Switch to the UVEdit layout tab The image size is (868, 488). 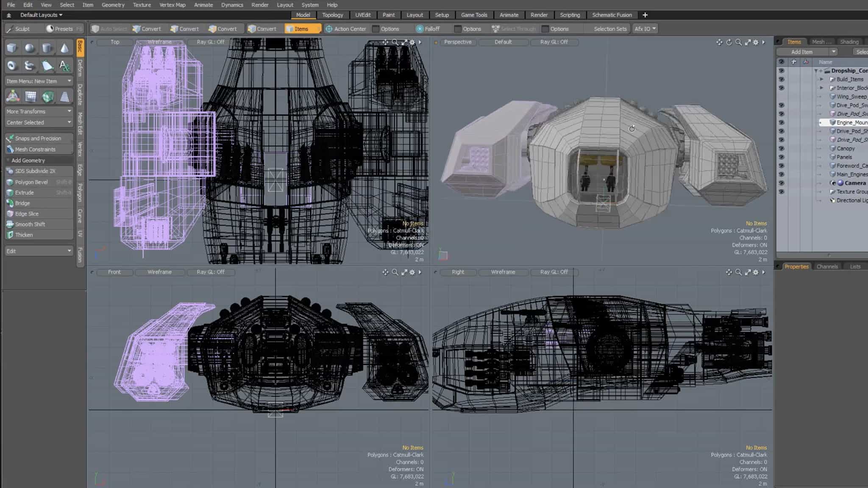click(362, 15)
